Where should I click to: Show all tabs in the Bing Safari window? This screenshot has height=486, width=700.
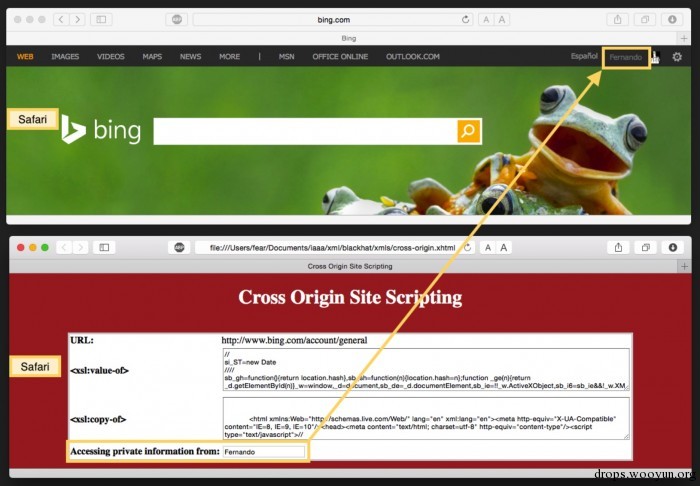point(645,19)
